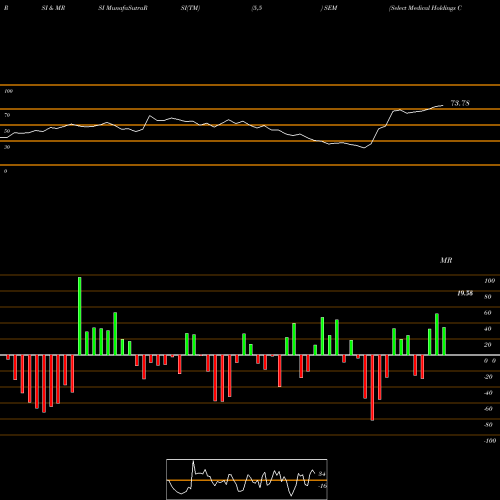Click the value -16 in mini chart

pyautogui.click(x=322, y=486)
